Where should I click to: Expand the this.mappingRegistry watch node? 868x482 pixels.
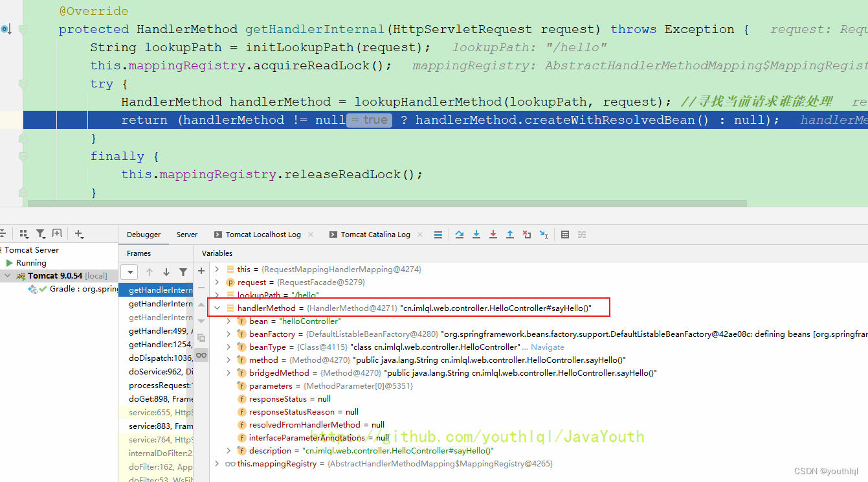(217, 463)
